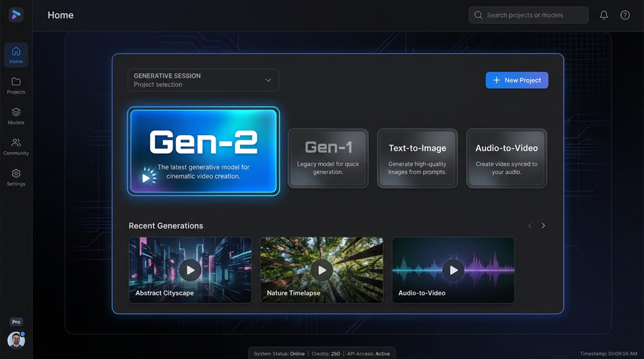Open help via question mark icon
Image resolution: width=644 pixels, height=359 pixels.
tap(625, 15)
